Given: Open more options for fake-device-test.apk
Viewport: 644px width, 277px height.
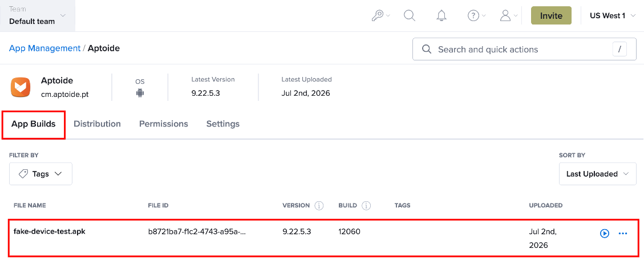Looking at the screenshot, I should tap(623, 233).
